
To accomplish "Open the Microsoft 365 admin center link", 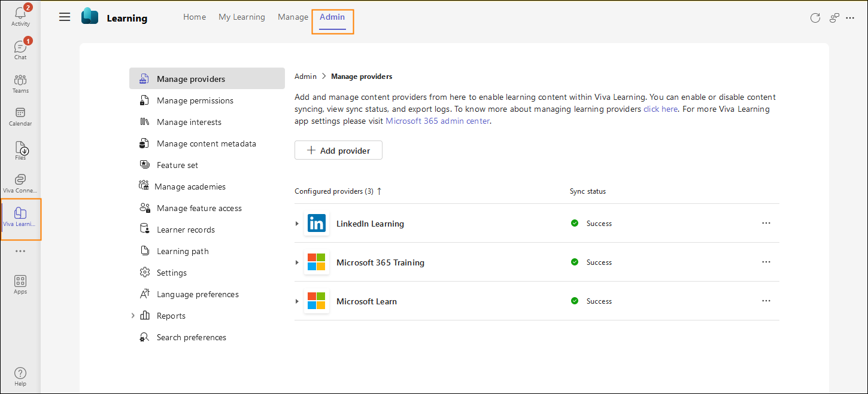I will [438, 121].
